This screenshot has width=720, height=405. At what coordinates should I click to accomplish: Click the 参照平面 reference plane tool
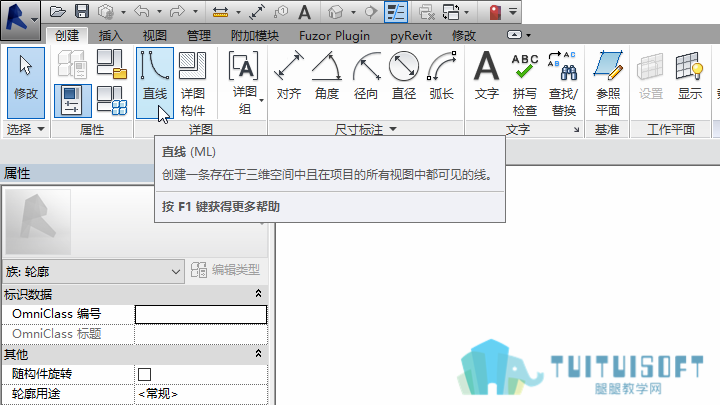pyautogui.click(x=608, y=83)
